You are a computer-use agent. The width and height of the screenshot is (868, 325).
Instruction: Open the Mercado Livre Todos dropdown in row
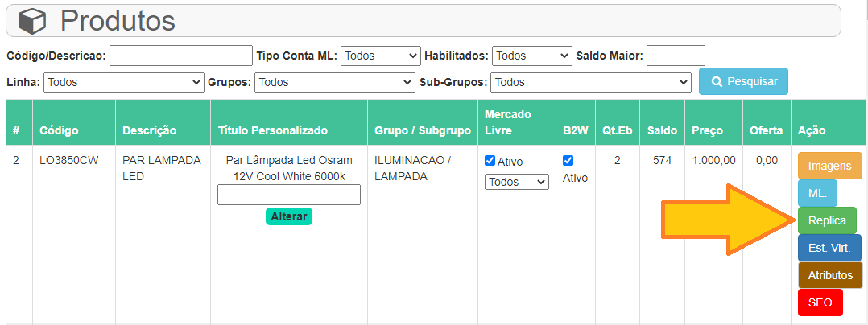click(x=516, y=182)
